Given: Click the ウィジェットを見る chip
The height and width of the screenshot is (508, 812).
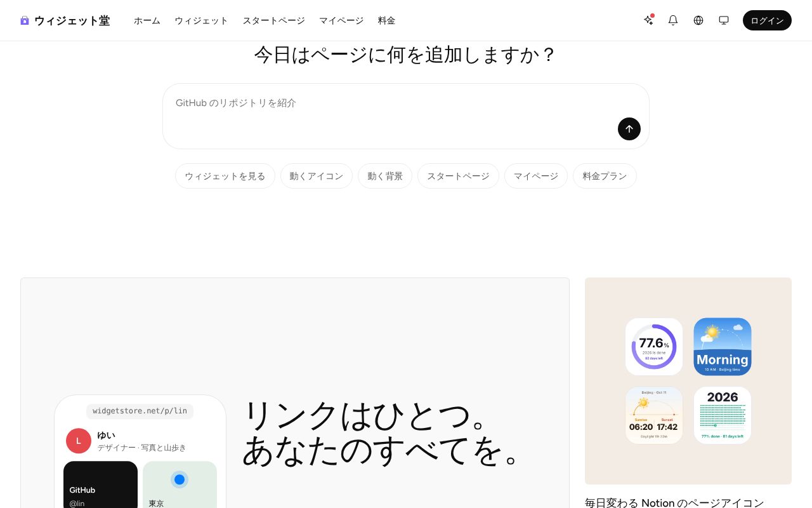Looking at the screenshot, I should tap(225, 176).
